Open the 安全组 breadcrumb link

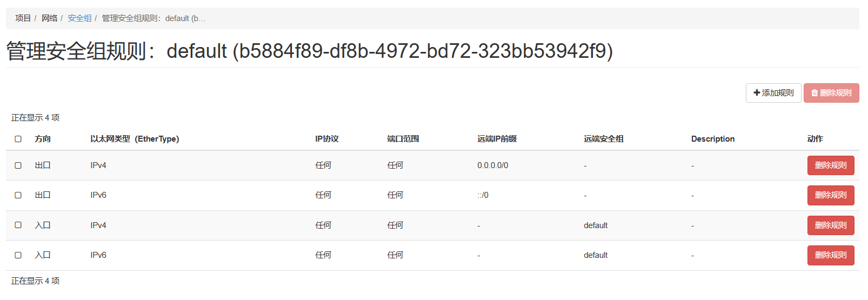tap(79, 18)
